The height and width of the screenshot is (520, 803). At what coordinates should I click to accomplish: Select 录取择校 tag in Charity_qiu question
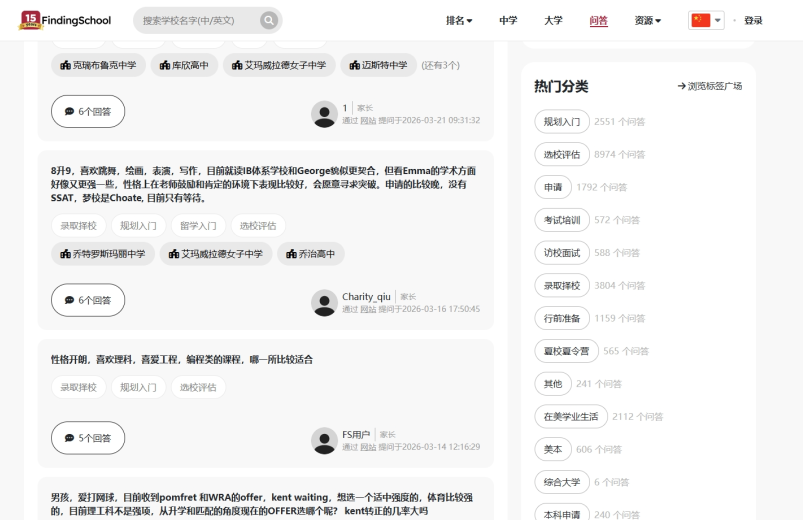point(78,225)
